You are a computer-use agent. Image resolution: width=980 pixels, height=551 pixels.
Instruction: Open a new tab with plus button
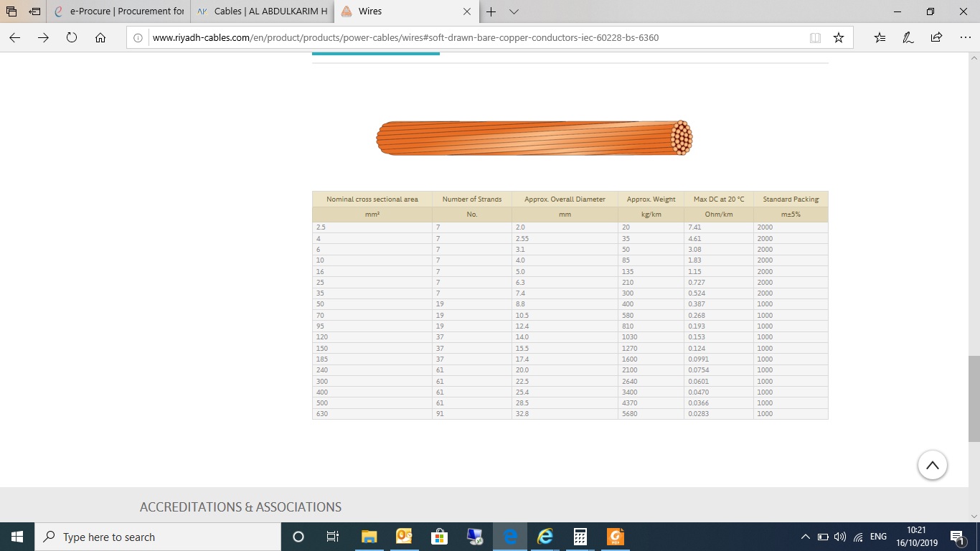[491, 11]
